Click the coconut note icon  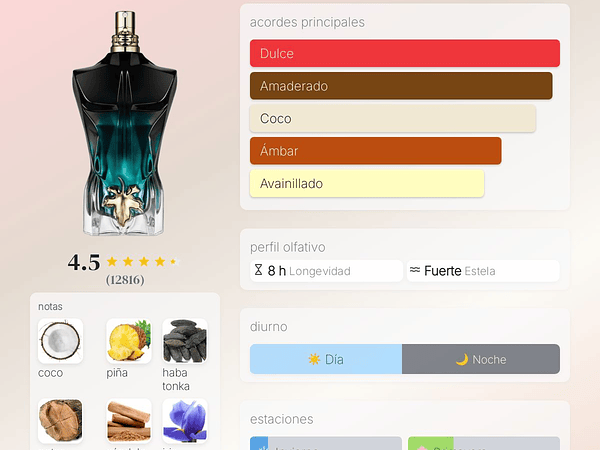[x=60, y=341]
